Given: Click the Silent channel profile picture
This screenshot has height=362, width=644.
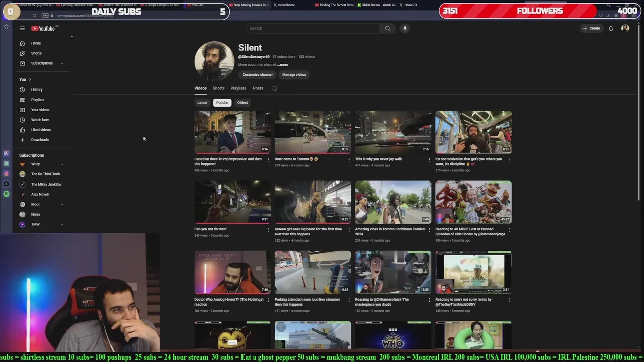Looking at the screenshot, I should click(x=214, y=61).
